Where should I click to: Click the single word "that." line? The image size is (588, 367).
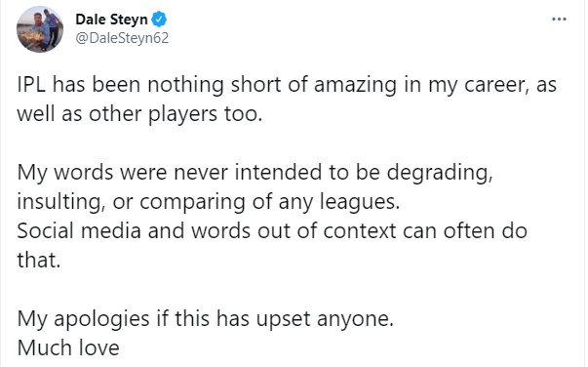(x=39, y=260)
